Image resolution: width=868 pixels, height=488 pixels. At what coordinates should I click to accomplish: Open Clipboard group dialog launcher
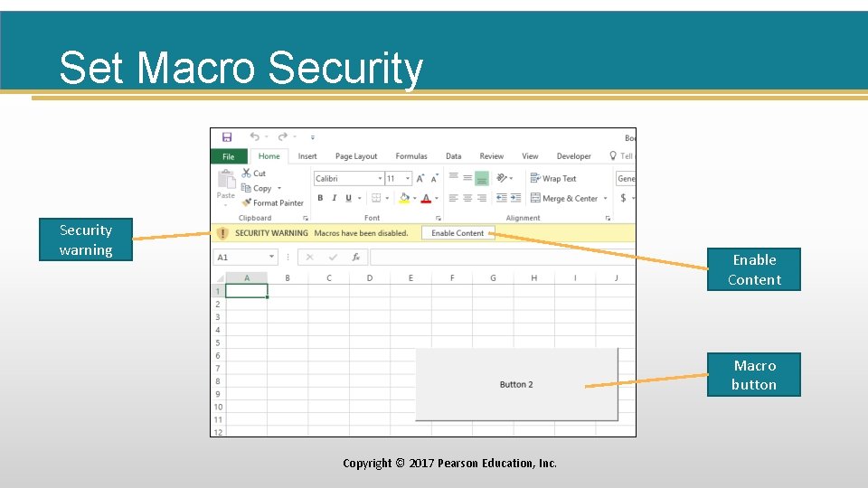pos(305,219)
